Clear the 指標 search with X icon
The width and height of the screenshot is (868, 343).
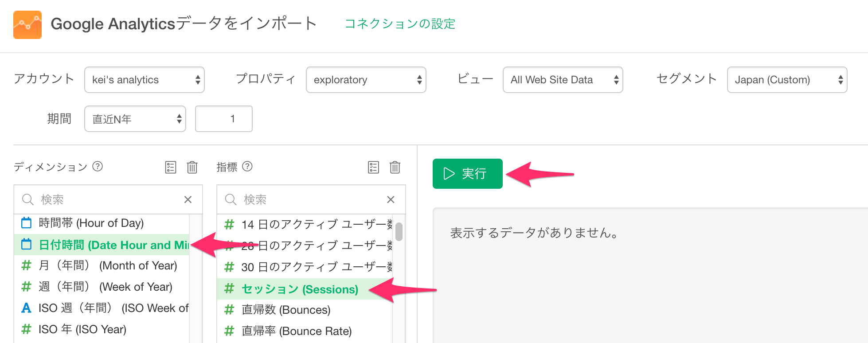(x=391, y=199)
